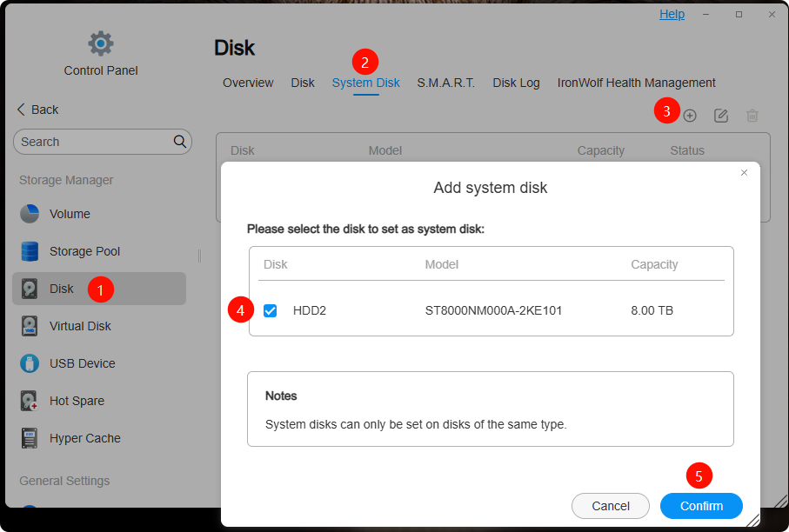This screenshot has height=532, width=789.
Task: Click model ST8000NM000A-2KE101 cell
Action: click(493, 310)
